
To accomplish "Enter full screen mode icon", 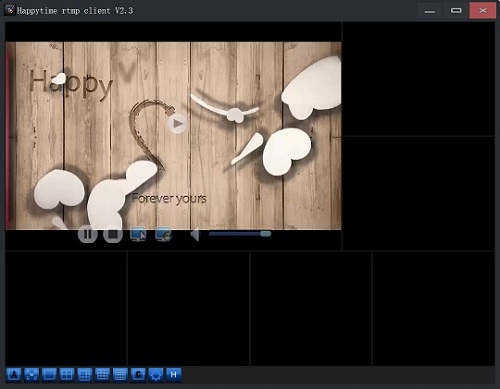I will click(31, 375).
